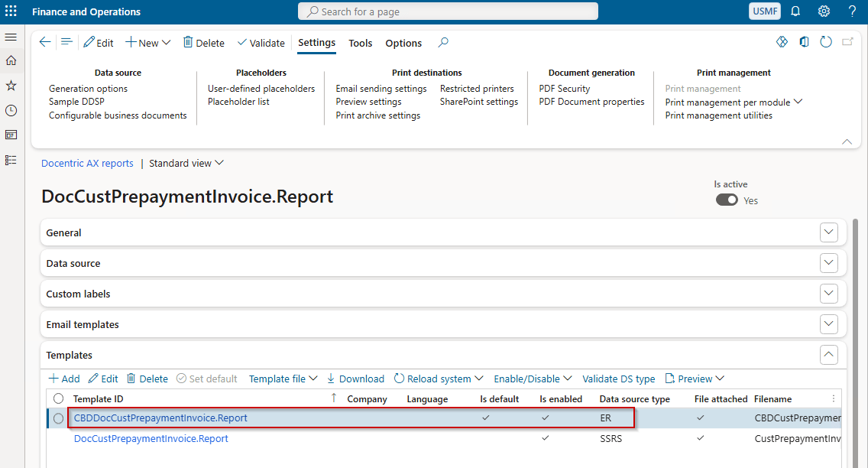Toggle the Is active switch
The width and height of the screenshot is (868, 468).
727,200
